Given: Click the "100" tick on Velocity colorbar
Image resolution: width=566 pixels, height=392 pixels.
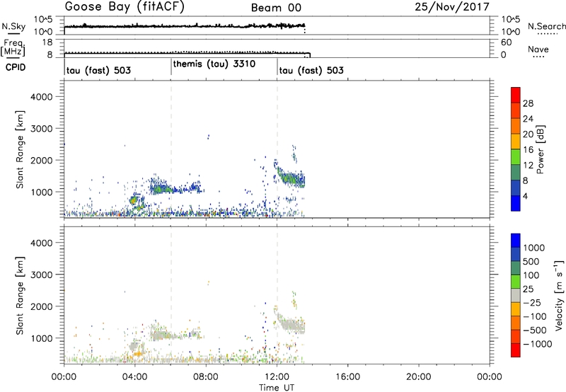Looking at the screenshot, I should (x=531, y=275).
